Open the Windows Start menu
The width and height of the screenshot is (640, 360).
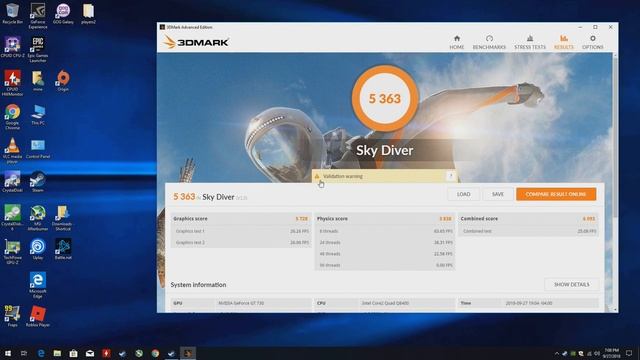[x=8, y=353]
